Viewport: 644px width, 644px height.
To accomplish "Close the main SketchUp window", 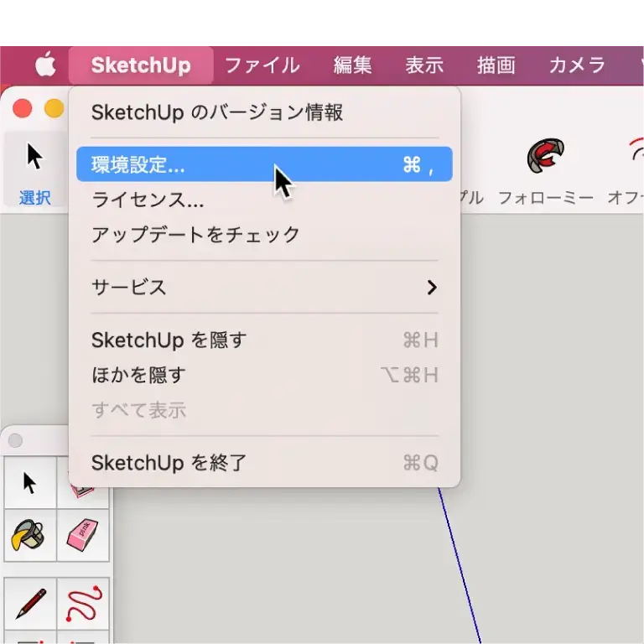I will tap(23, 108).
